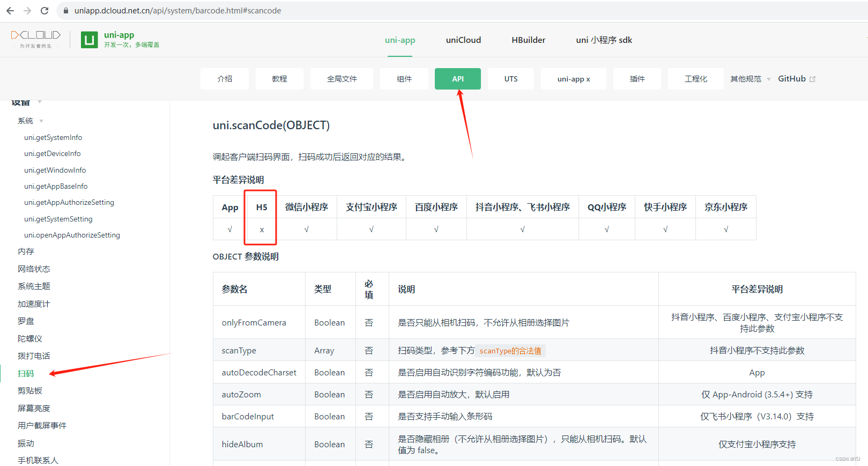Switch to the HBuilder top tab

pos(529,40)
